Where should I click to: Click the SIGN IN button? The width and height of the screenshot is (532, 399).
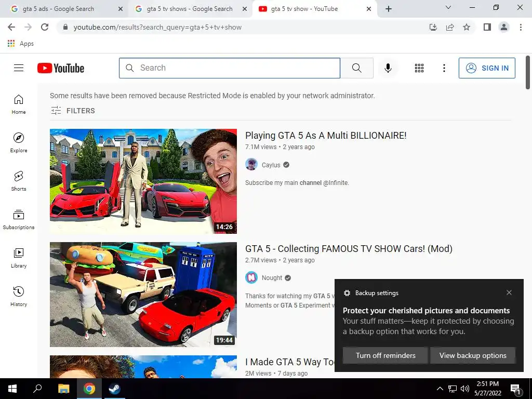[487, 68]
